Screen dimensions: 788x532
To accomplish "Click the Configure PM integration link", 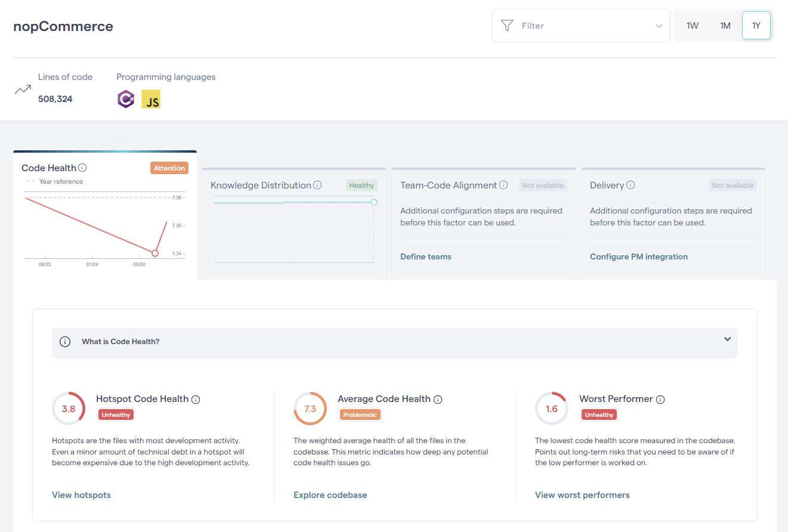I will pyautogui.click(x=639, y=256).
